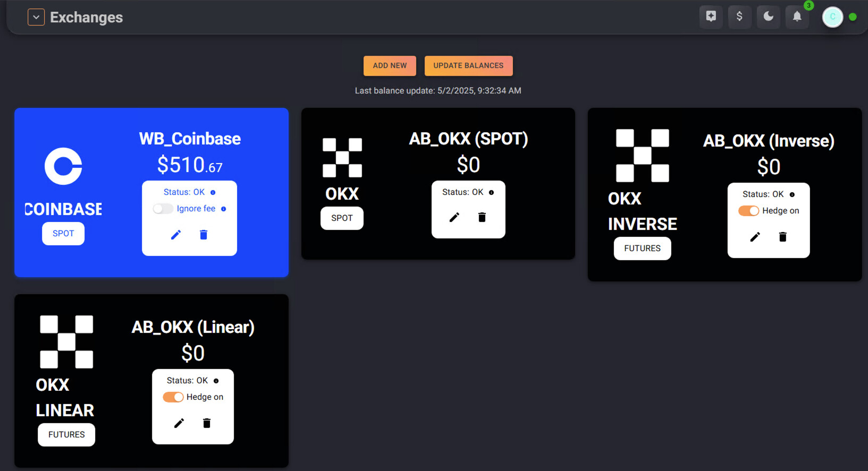Screen dimensions: 868x471
Task: Delete AB_OKX (Inverse) with trash icon
Action: 783,237
